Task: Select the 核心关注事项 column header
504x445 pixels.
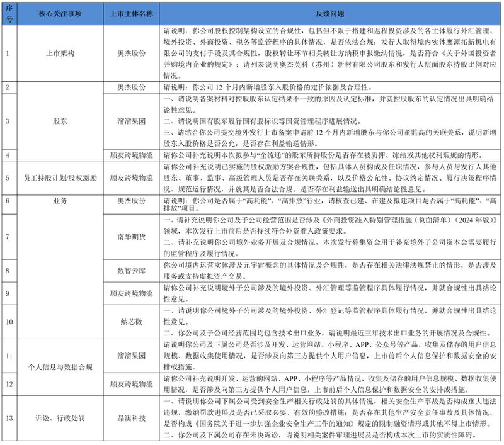Action: [x=60, y=13]
